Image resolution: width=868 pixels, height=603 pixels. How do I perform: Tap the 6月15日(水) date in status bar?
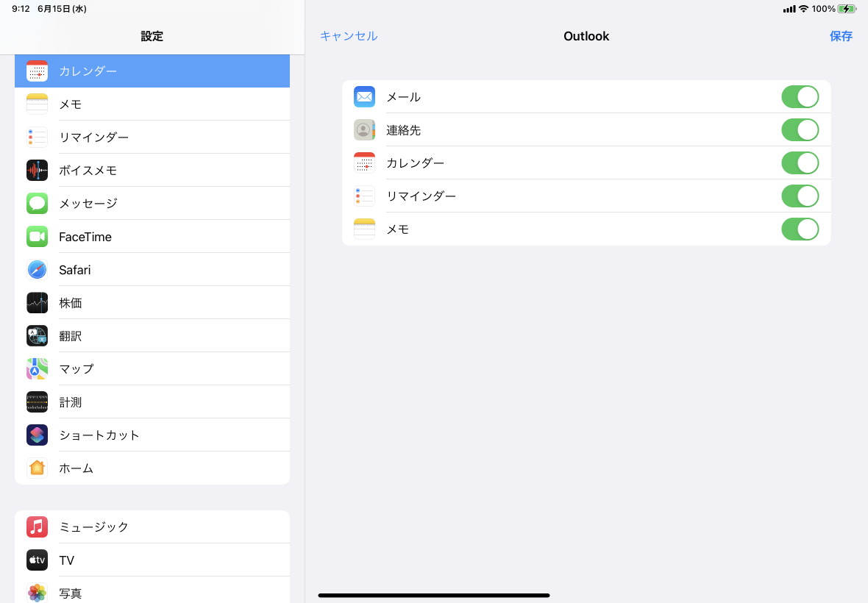[x=62, y=9]
